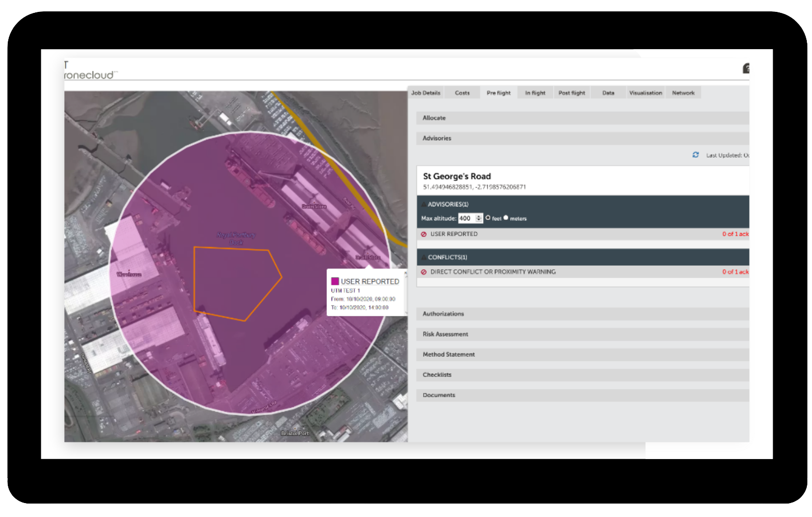This screenshot has height=517, width=812.
Task: Click the help icon at top right
Action: tap(746, 68)
